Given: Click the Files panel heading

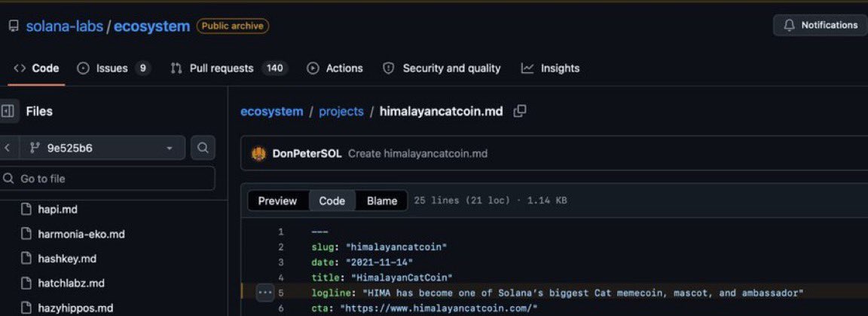Looking at the screenshot, I should (x=39, y=112).
